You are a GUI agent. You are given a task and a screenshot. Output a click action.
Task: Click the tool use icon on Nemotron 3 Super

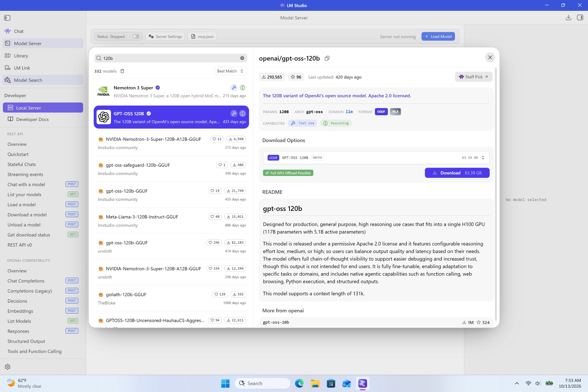tap(234, 87)
